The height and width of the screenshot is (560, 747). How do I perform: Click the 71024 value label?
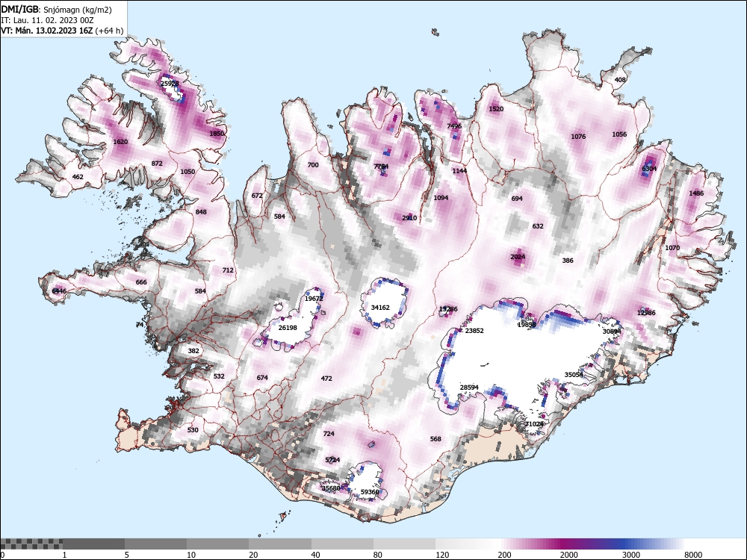534,424
